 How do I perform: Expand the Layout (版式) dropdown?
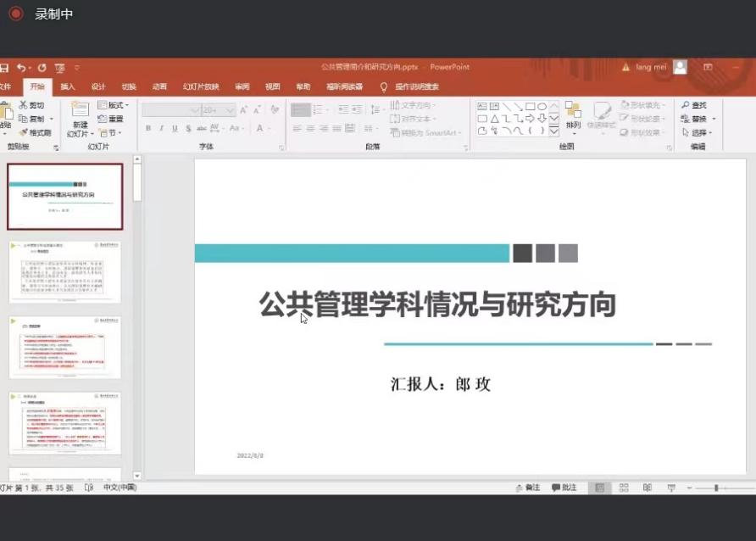click(x=114, y=105)
